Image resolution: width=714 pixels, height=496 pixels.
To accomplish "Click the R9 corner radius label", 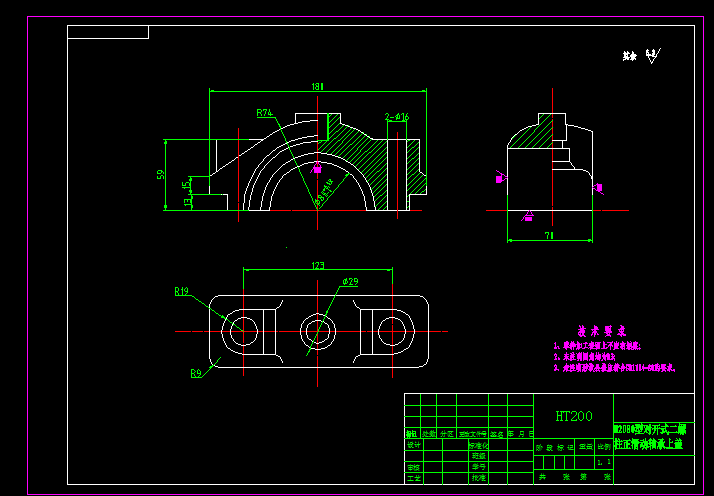I will point(196,373).
